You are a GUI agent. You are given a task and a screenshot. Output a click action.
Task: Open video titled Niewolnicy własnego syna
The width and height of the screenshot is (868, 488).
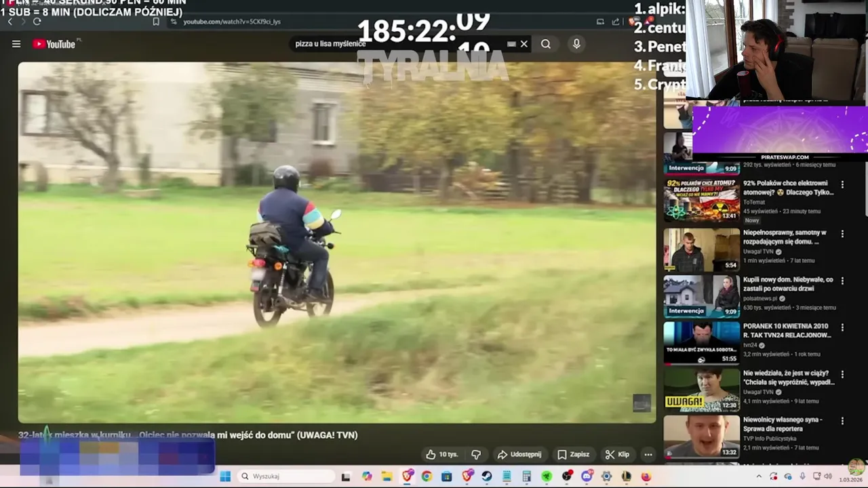pos(783,424)
